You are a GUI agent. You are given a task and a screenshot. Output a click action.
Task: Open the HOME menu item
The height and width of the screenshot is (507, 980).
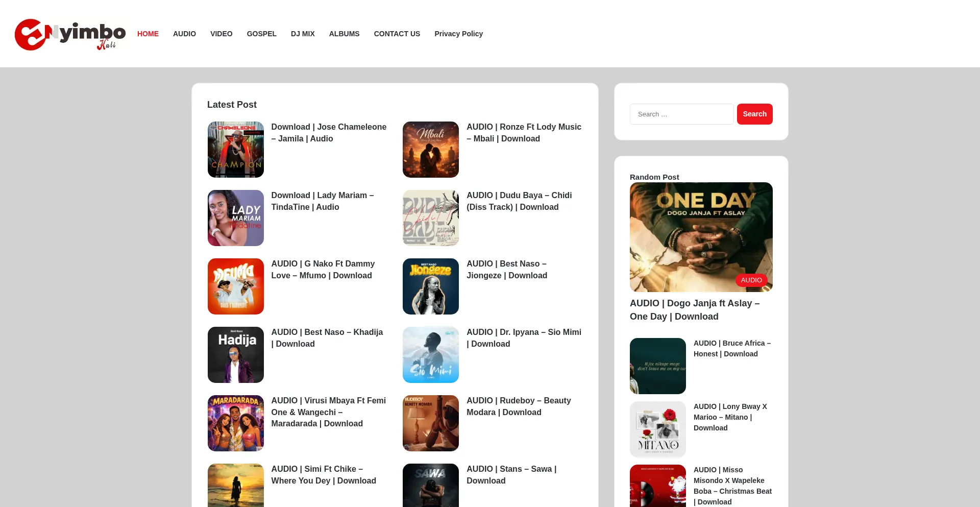[148, 34]
